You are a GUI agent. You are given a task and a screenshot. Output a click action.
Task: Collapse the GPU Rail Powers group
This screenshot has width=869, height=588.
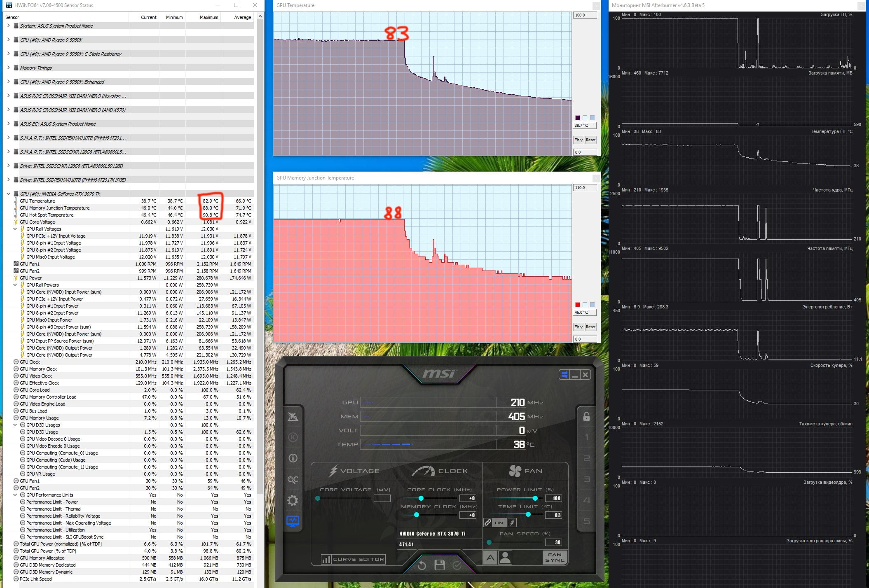[x=15, y=285]
